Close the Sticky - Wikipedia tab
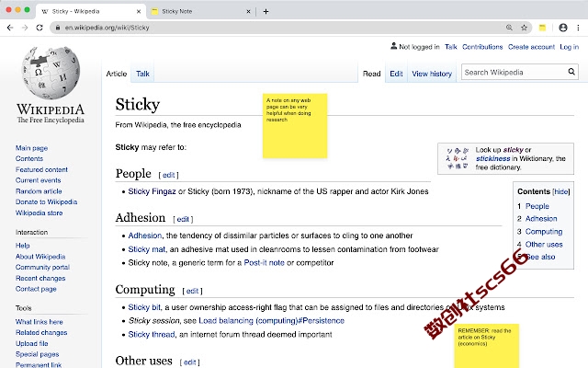This screenshot has width=588, height=368. pos(139,11)
